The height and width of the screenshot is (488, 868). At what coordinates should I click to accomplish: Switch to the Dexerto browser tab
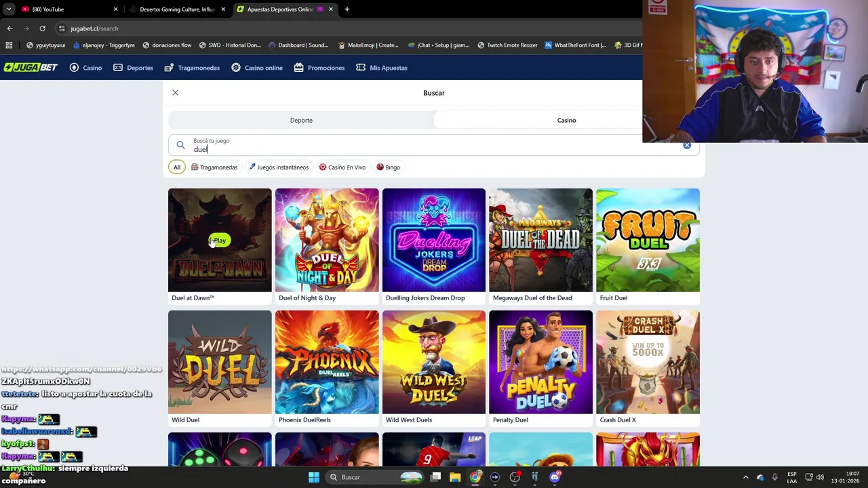(176, 9)
